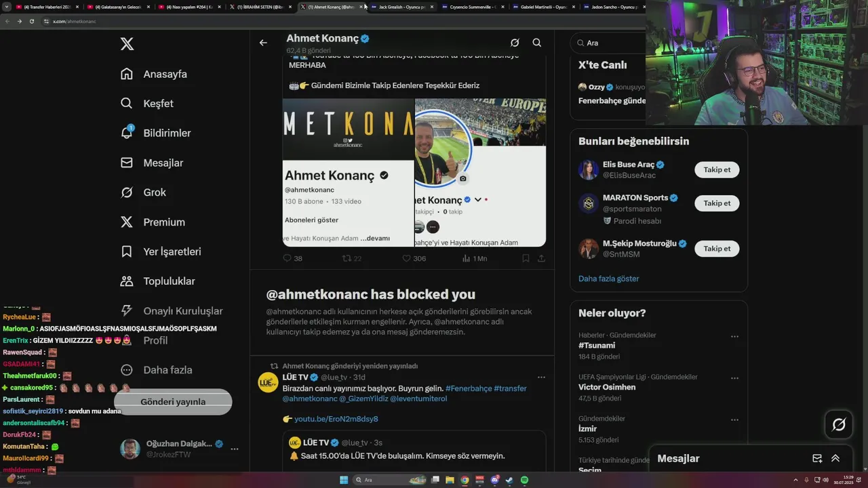Switch to the Transfer Haberleri browser tab
Image resolution: width=868 pixels, height=488 pixels.
pyautogui.click(x=47, y=7)
